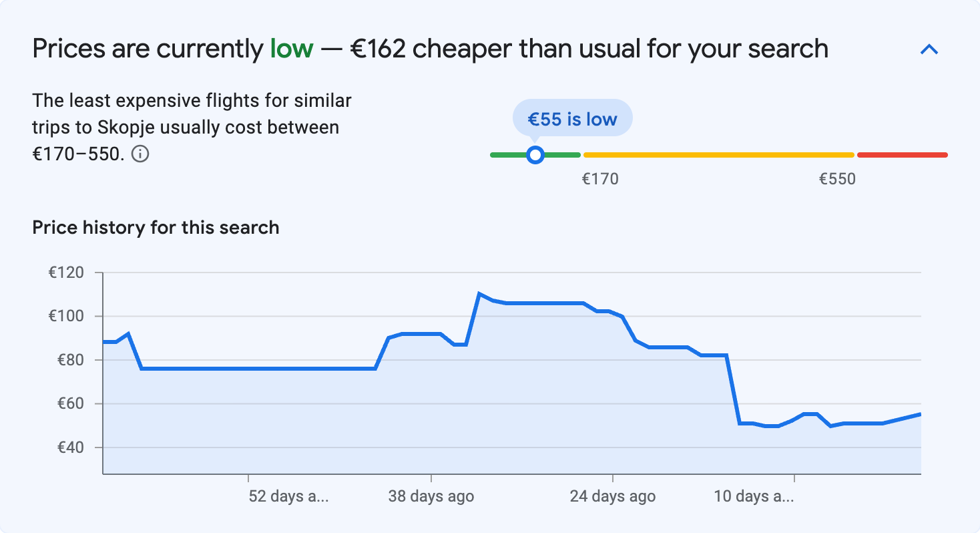Click the "24 days ago" axis label
This screenshot has height=533, width=980.
tap(611, 497)
